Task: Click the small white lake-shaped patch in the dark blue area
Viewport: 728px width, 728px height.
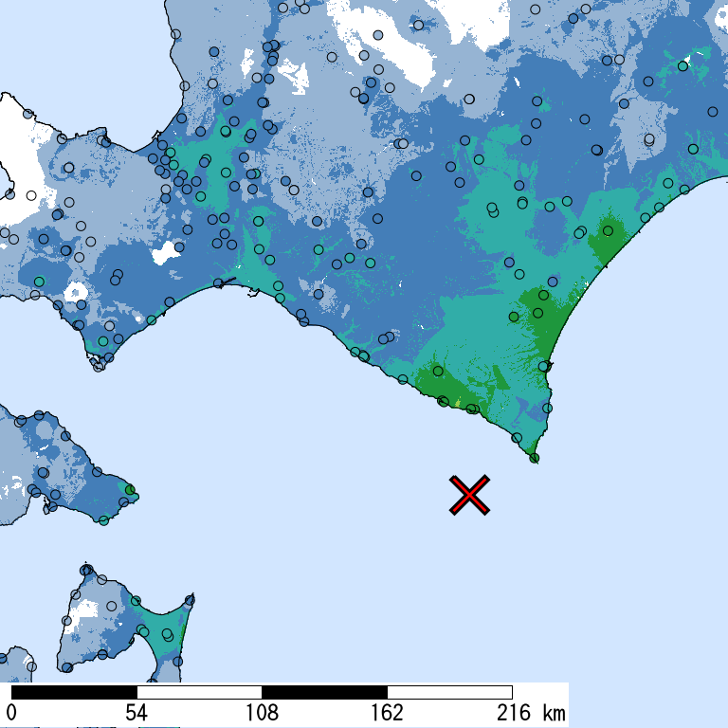Action: pos(165,253)
